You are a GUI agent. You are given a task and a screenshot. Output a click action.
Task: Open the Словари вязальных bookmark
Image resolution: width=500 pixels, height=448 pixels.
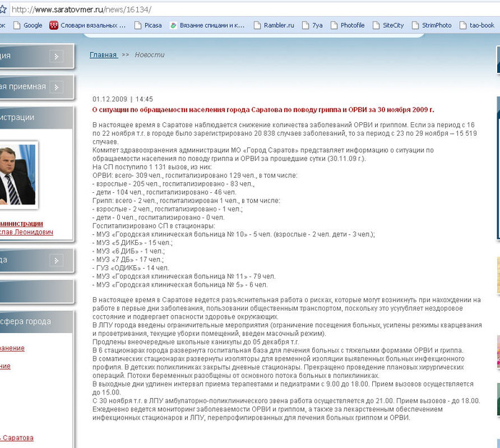[x=87, y=25]
